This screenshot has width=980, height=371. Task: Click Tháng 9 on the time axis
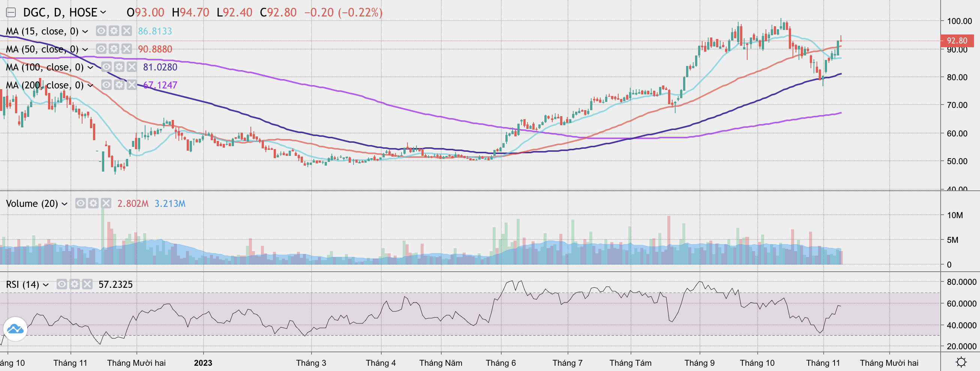[x=700, y=363]
